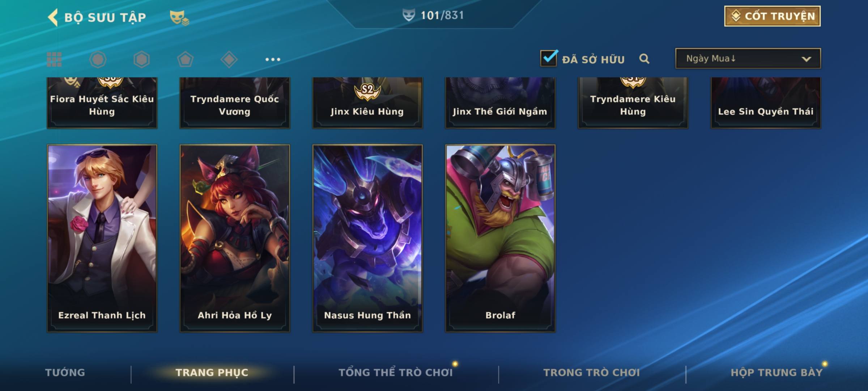Select the grid all-skins filter icon

point(54,59)
